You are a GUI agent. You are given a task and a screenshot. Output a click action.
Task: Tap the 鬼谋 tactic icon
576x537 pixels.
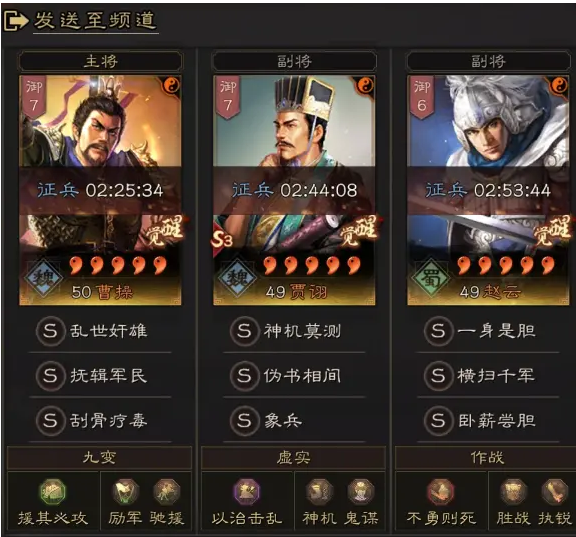361,492
